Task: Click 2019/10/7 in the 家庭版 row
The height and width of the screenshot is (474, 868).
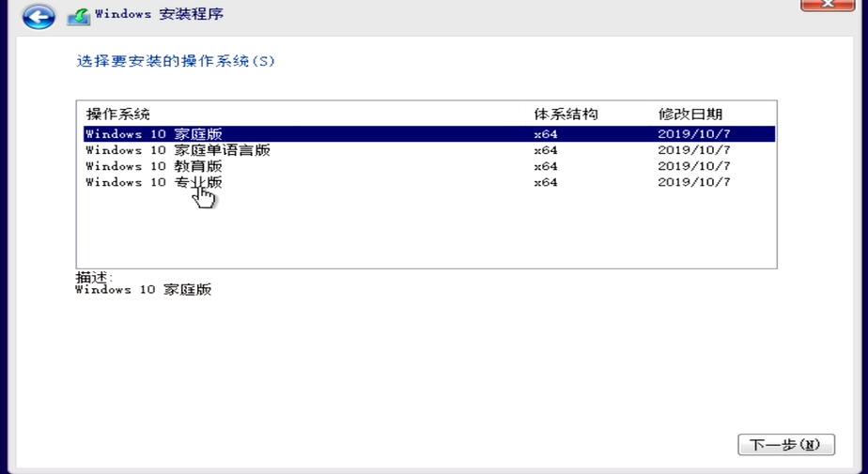Action: coord(694,134)
